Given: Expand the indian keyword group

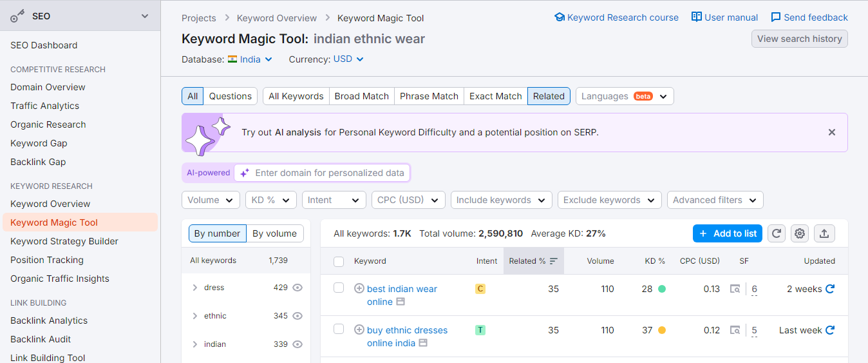Looking at the screenshot, I should point(195,344).
